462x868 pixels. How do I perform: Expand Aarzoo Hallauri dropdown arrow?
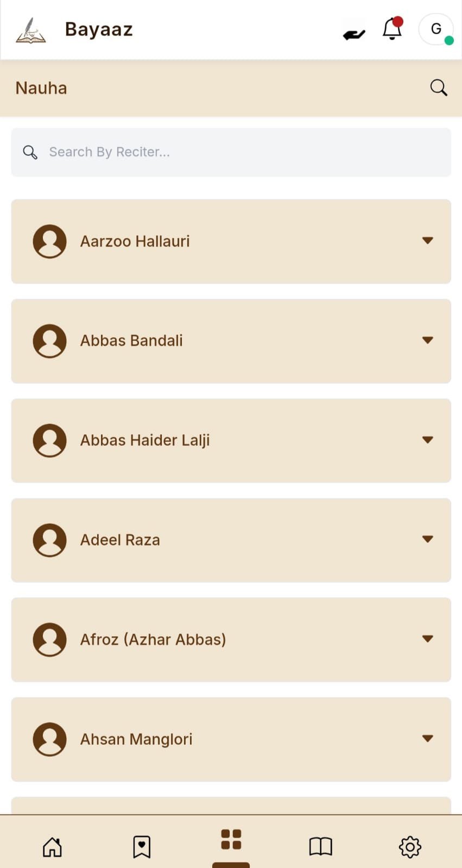click(428, 240)
